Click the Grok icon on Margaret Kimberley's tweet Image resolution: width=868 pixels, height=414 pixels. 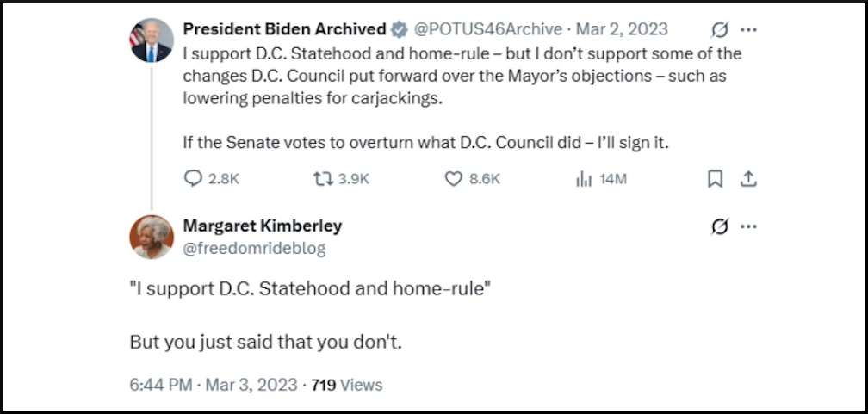pos(720,226)
